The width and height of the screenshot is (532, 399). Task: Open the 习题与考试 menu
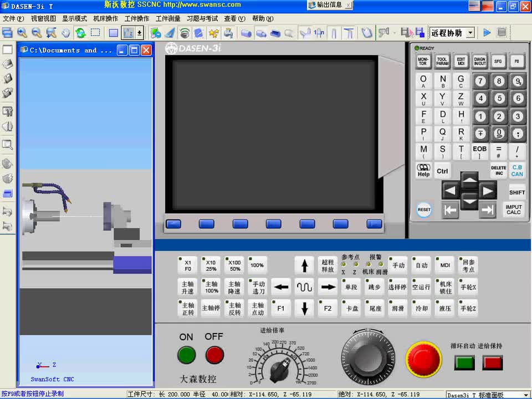tap(202, 19)
